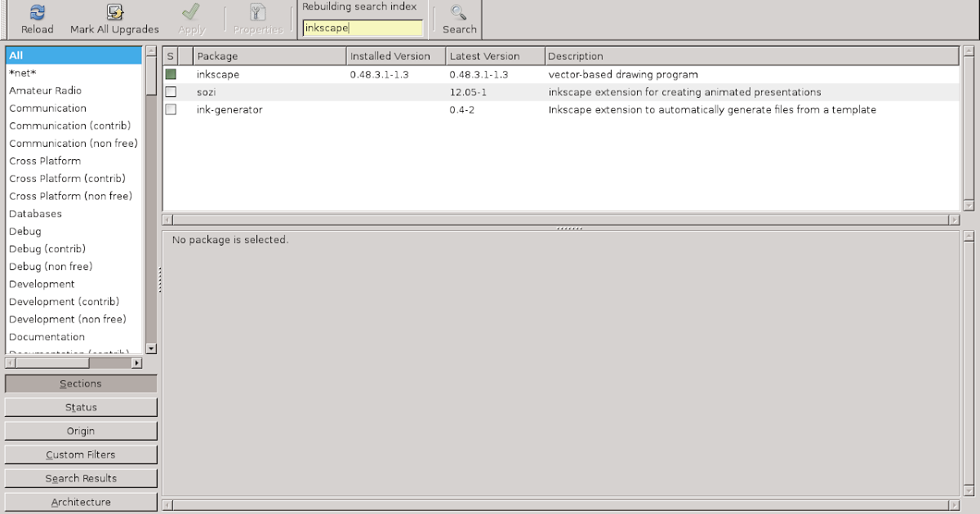Sort by the Description column header

click(751, 56)
